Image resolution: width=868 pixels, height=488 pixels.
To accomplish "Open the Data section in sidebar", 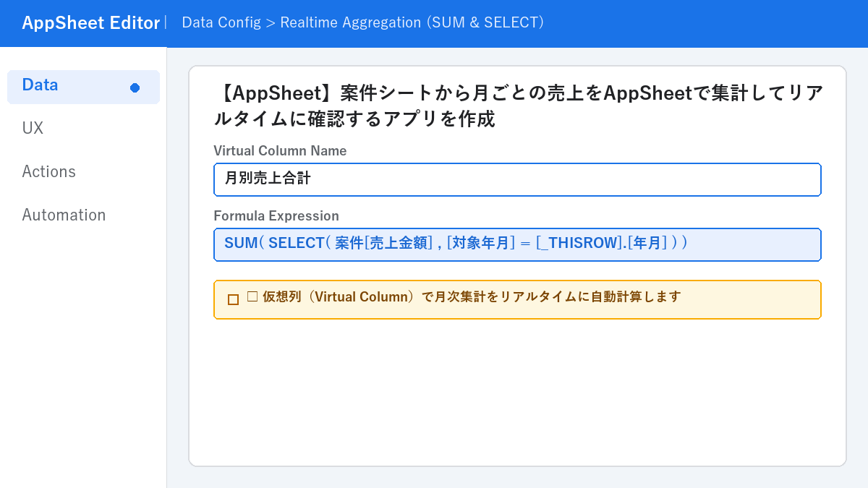I will click(x=83, y=87).
